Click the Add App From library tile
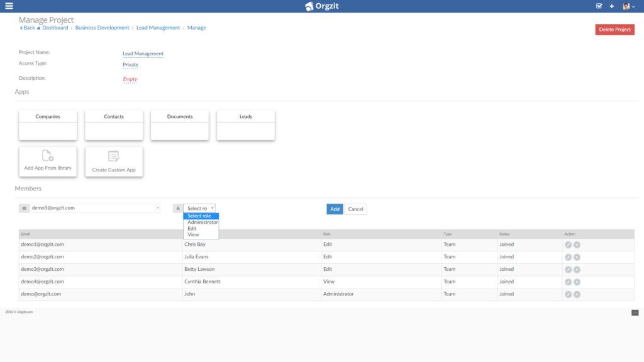 point(48,161)
